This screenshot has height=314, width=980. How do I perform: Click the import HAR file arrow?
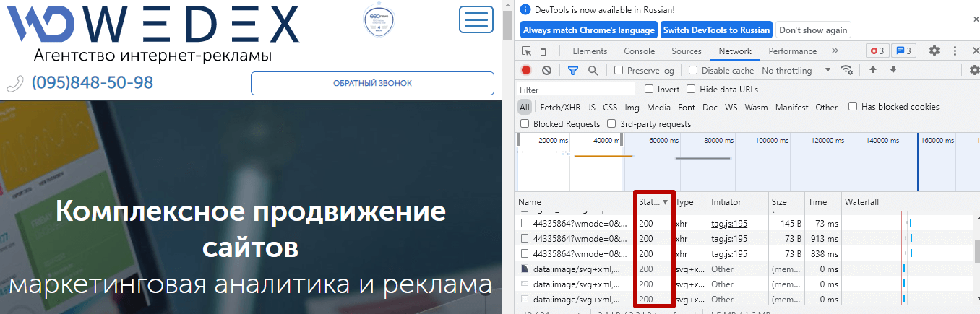pyautogui.click(x=873, y=71)
